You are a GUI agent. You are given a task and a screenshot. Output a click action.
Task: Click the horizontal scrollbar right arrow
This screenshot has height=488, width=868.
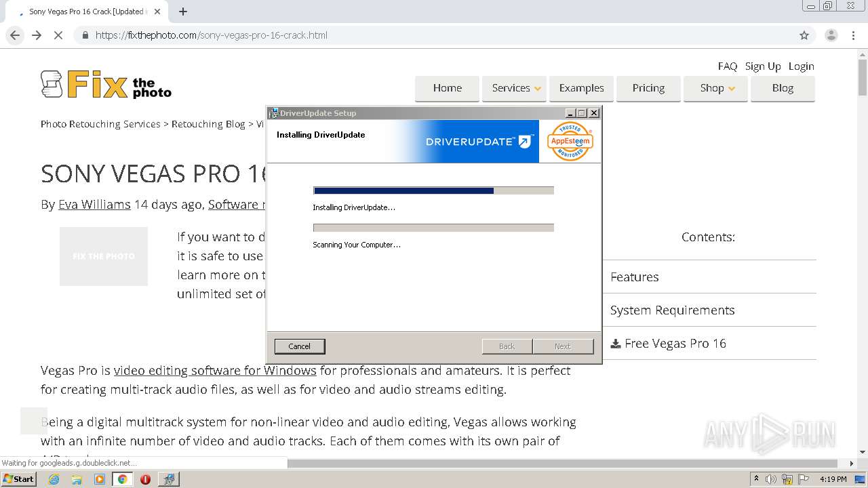[x=852, y=464]
